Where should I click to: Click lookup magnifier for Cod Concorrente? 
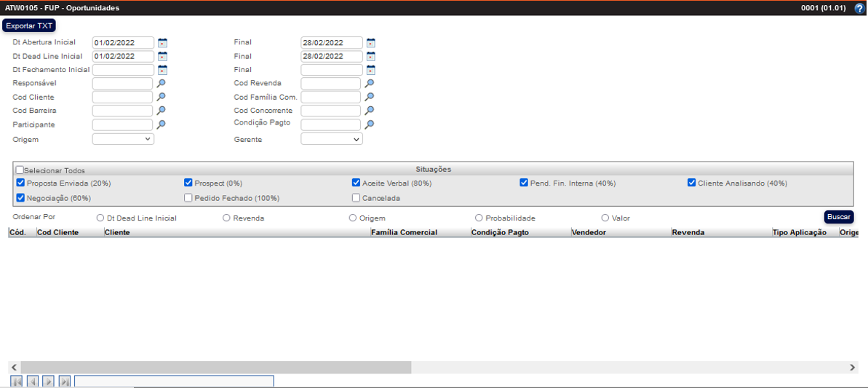tap(370, 111)
